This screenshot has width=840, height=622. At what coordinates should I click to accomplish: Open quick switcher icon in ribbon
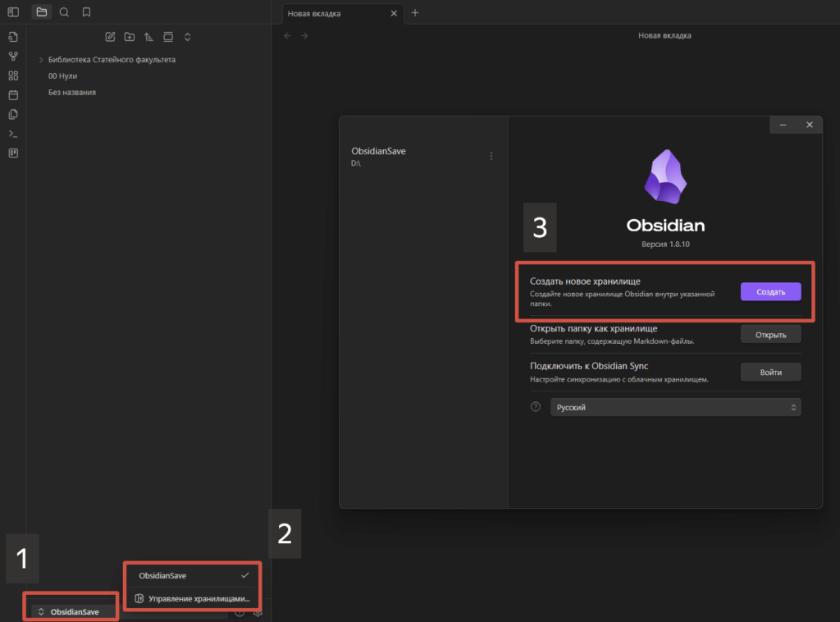pyautogui.click(x=13, y=37)
